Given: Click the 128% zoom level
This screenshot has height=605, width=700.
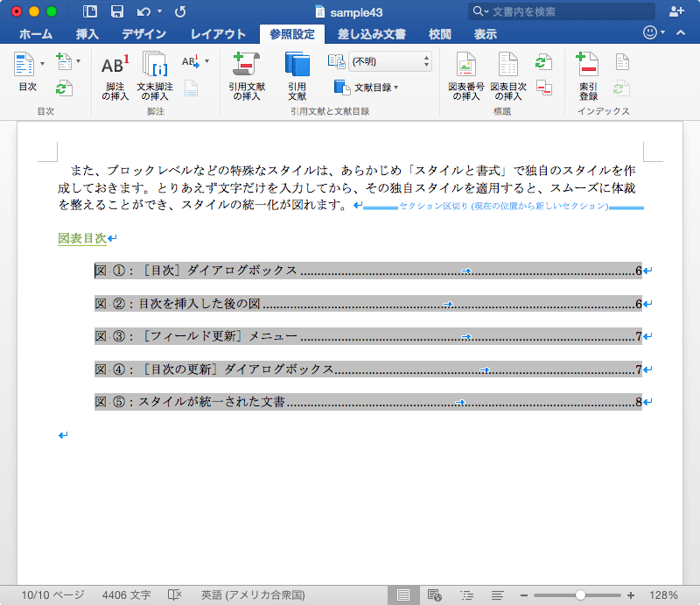Looking at the screenshot, I should click(663, 594).
